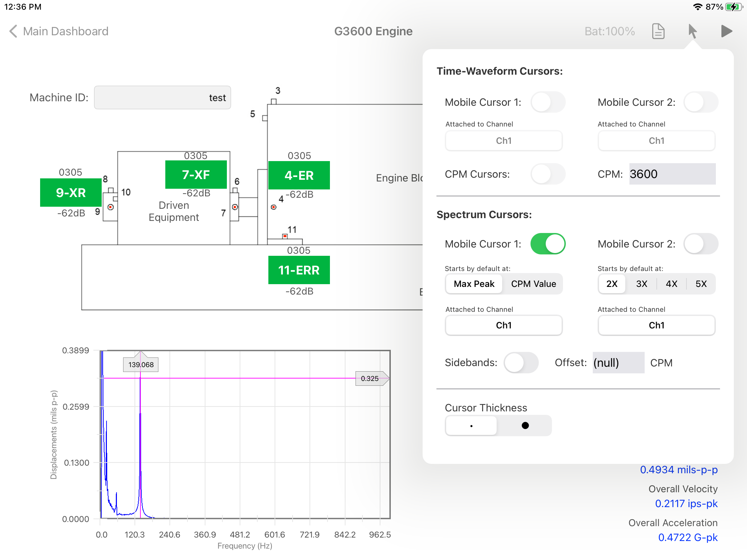Tap the battery status icon
Image resolution: width=747 pixels, height=560 pixels.
coord(734,7)
